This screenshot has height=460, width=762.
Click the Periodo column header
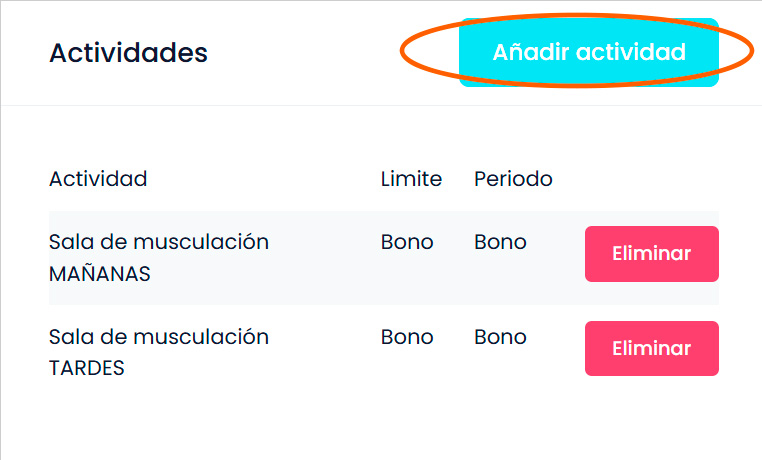513,179
